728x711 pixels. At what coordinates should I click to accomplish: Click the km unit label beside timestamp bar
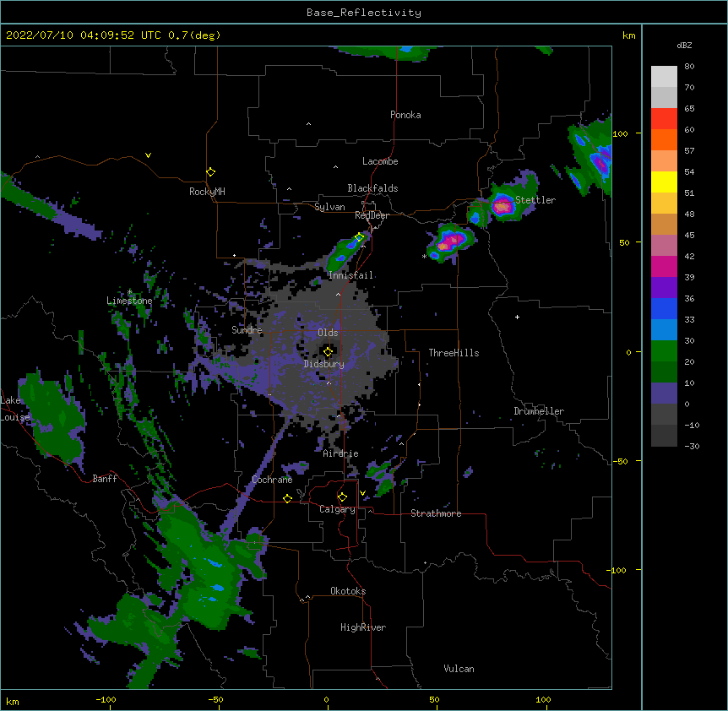[x=628, y=35]
